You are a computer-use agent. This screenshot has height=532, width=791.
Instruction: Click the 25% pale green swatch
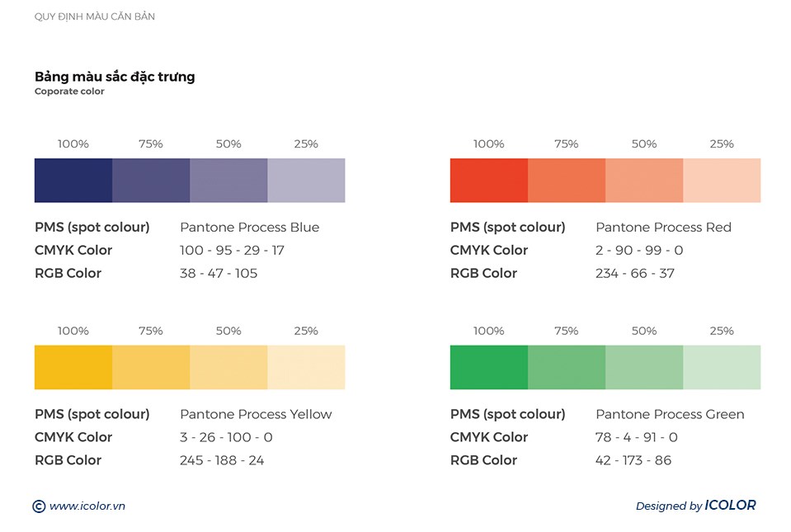point(722,367)
